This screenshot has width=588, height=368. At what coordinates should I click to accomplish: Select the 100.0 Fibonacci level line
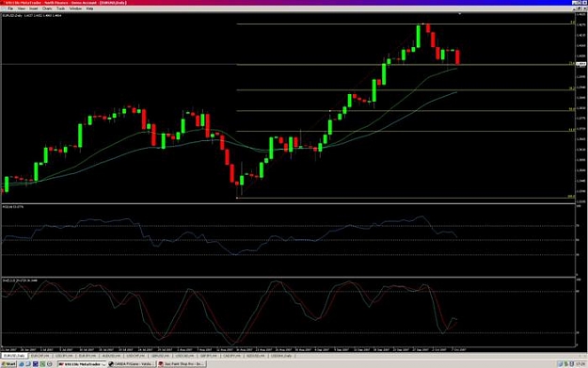click(x=405, y=198)
